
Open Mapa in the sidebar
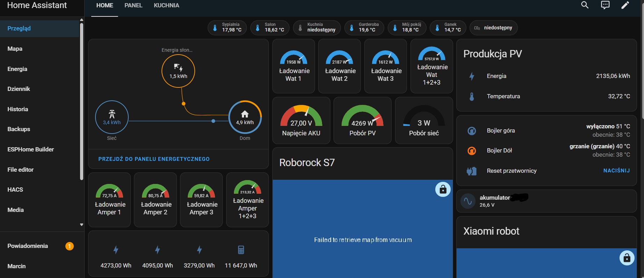tap(40, 49)
